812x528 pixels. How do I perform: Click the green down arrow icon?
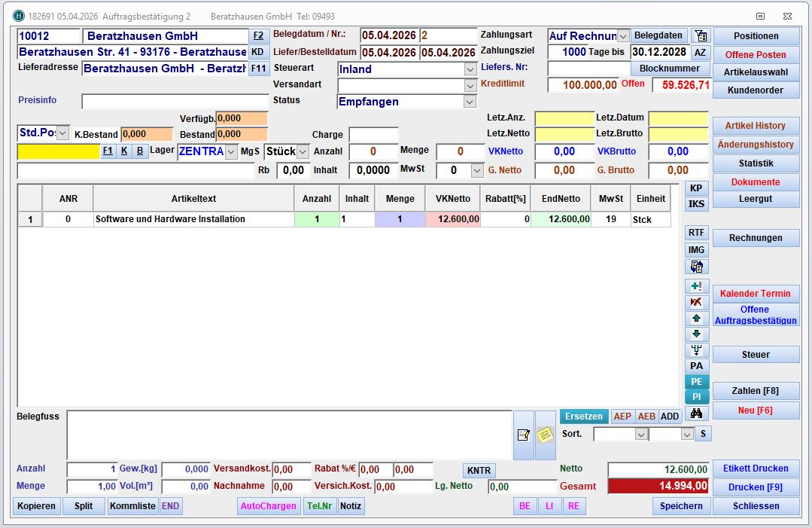[696, 334]
